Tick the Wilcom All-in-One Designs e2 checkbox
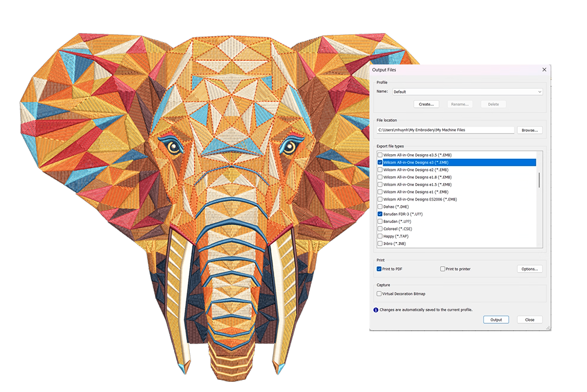Screen dimensions: 587x392 pyautogui.click(x=380, y=170)
